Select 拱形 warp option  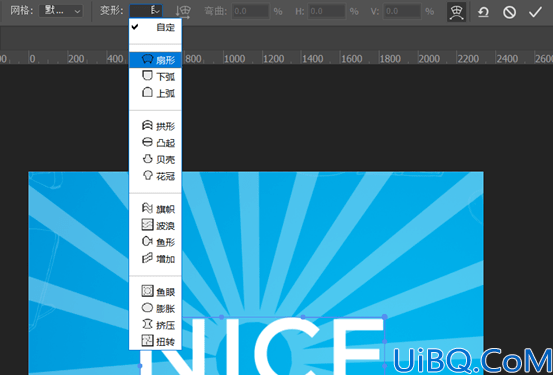click(x=156, y=126)
